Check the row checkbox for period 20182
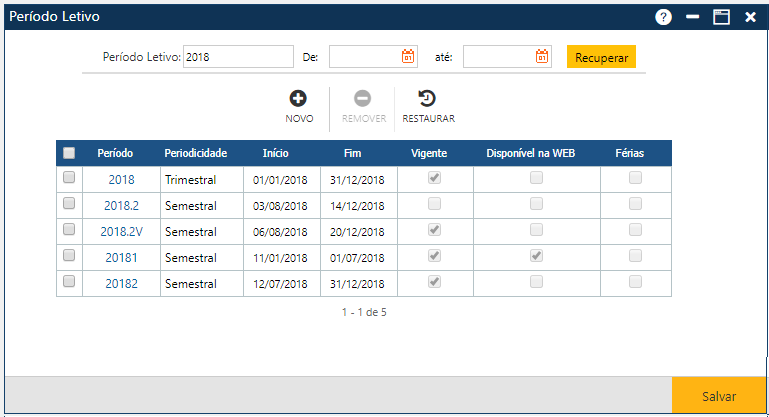This screenshot has height=417, width=769. 69,282
